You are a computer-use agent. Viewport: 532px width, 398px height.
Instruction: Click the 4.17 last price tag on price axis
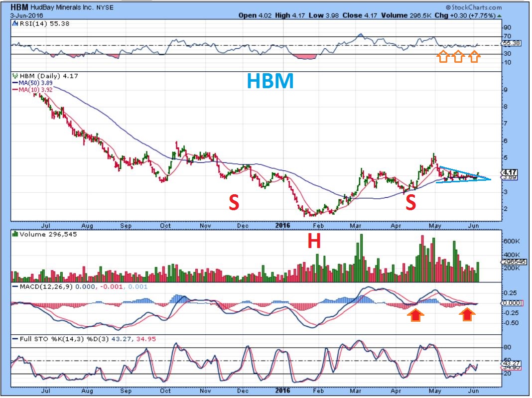pyautogui.click(x=510, y=172)
